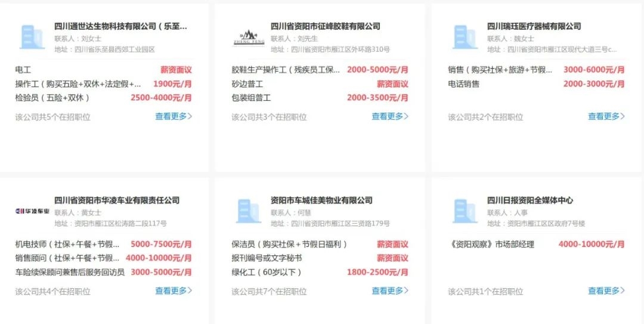This screenshot has height=324, width=644.
Task: Open the 操作工 job with 五险+双休
Action: [x=78, y=84]
